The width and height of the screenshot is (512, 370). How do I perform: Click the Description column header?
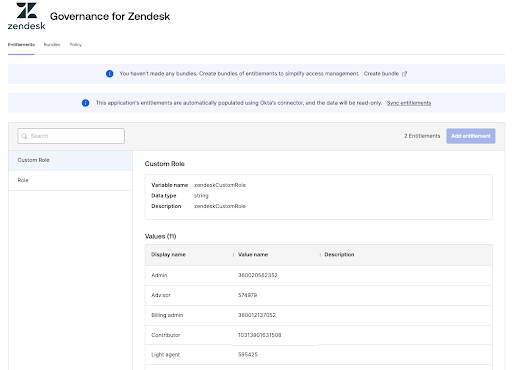point(339,255)
